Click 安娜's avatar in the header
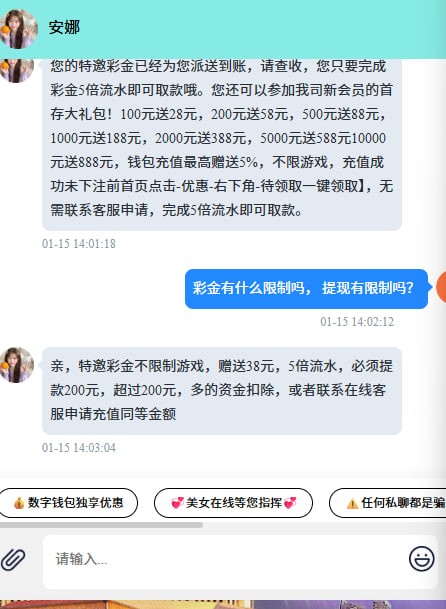 18,29
